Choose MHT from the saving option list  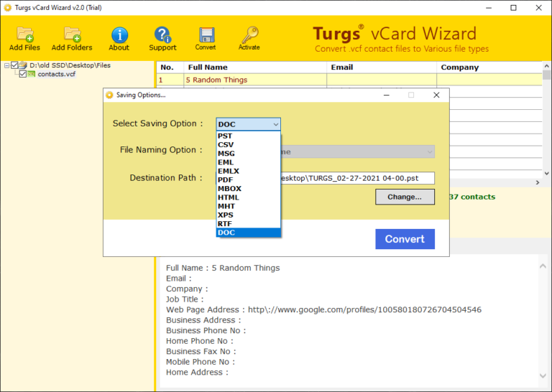coord(248,206)
